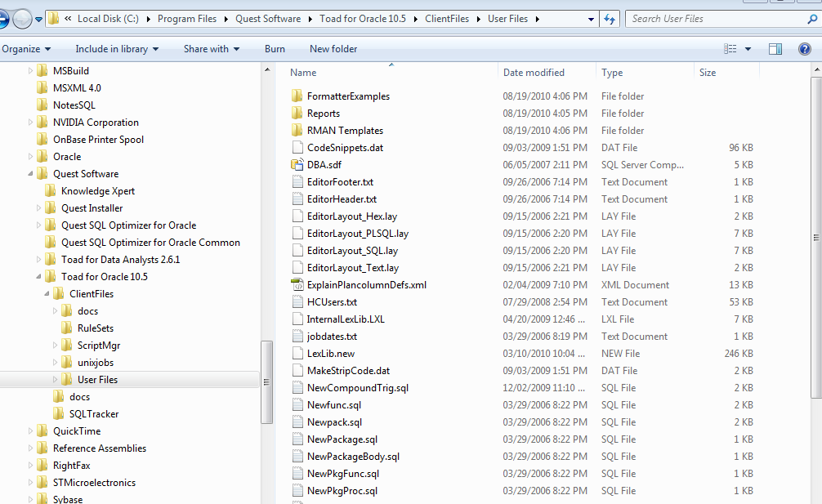Select the CodeSnippets.dat file icon
The width and height of the screenshot is (822, 504).
297,147
